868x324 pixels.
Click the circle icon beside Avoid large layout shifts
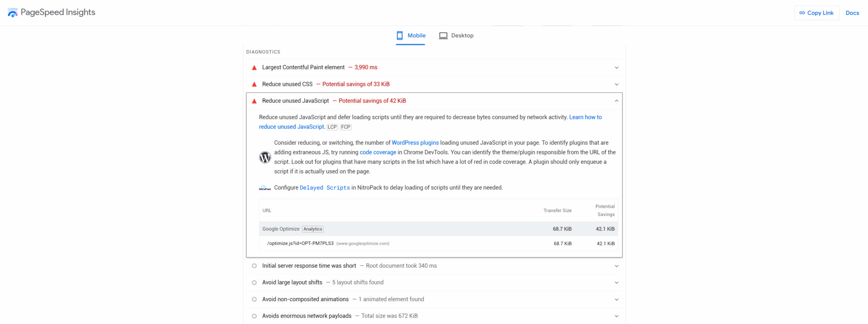coord(254,282)
